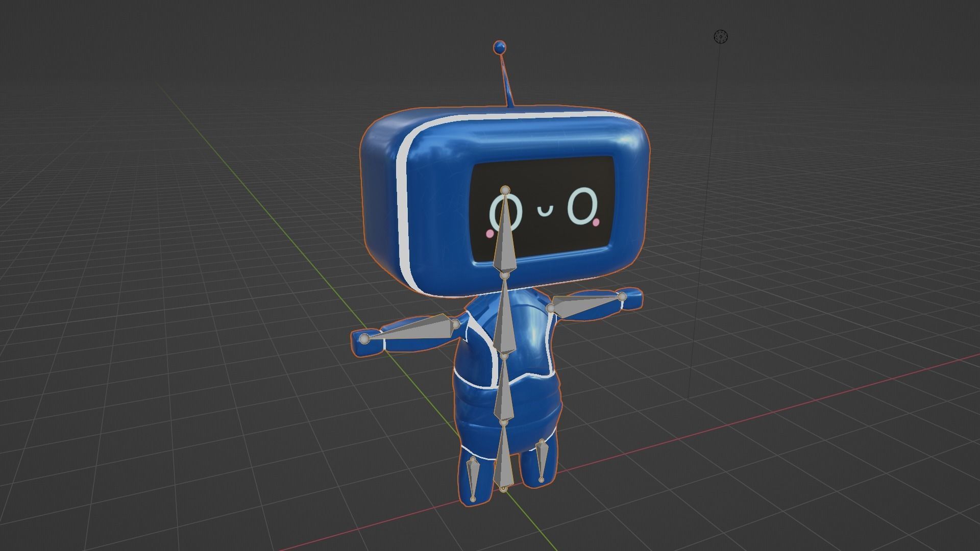The image size is (980, 551).
Task: Click the robot's right round eye on screen
Action: [582, 207]
